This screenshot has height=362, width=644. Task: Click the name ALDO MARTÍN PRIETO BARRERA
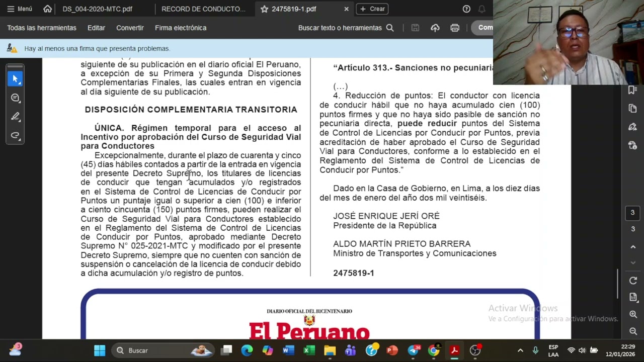click(x=401, y=244)
